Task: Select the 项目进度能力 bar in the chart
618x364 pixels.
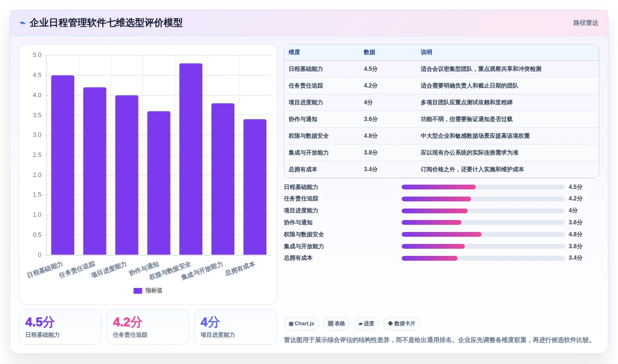Action: tap(127, 175)
